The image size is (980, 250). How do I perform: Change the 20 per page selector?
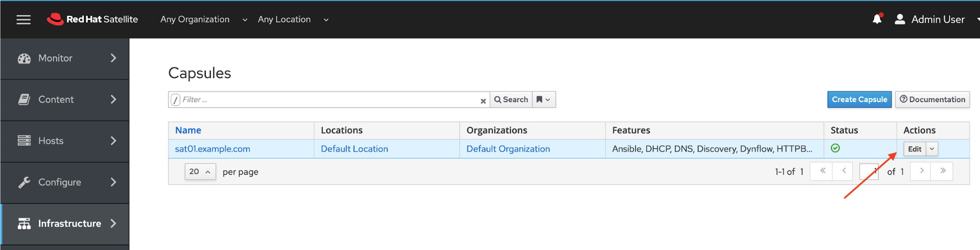coord(200,171)
